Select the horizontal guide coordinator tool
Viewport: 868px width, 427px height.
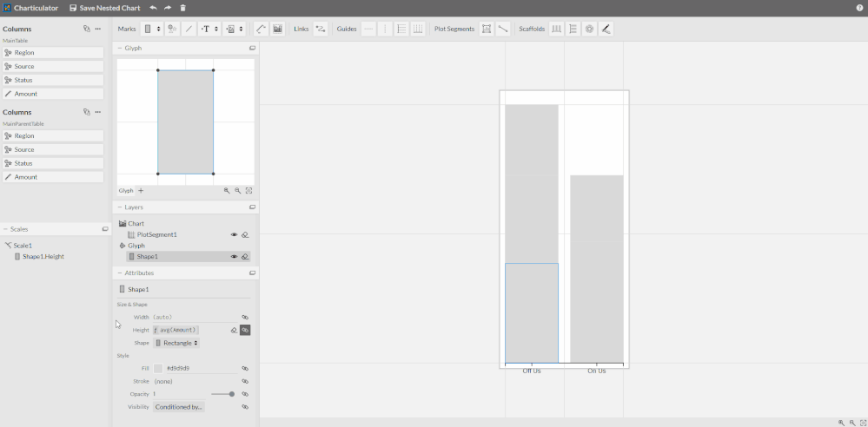402,29
